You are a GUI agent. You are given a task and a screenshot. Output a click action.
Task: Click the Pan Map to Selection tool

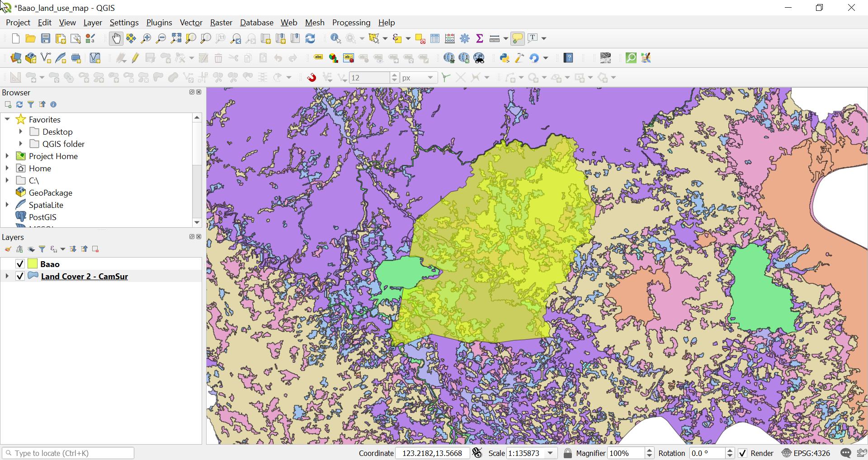point(131,38)
